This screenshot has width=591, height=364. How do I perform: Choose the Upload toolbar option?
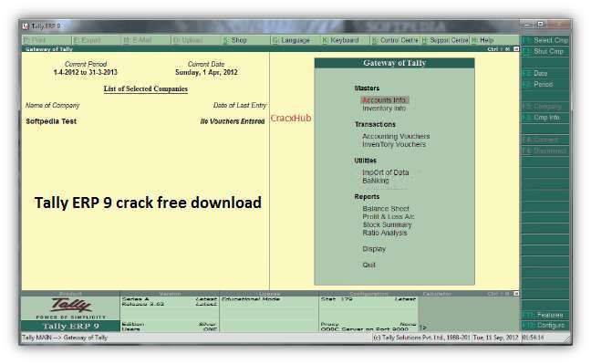click(196, 40)
